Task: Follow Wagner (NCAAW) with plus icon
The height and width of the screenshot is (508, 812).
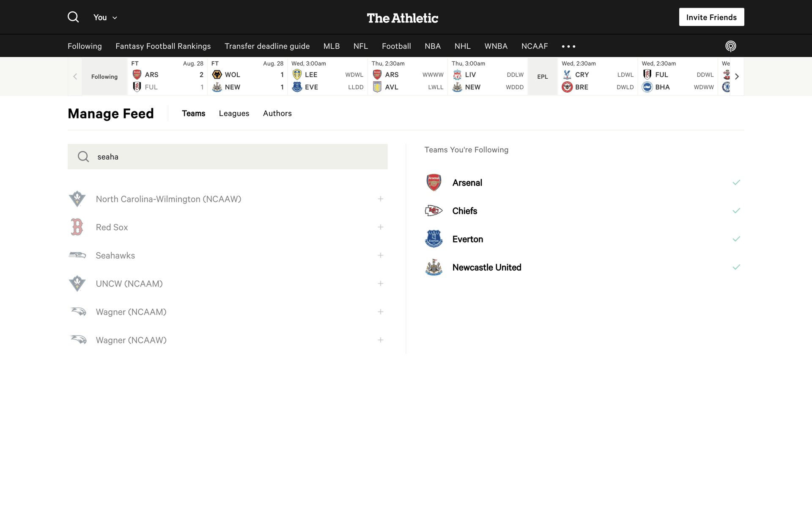Action: tap(381, 340)
